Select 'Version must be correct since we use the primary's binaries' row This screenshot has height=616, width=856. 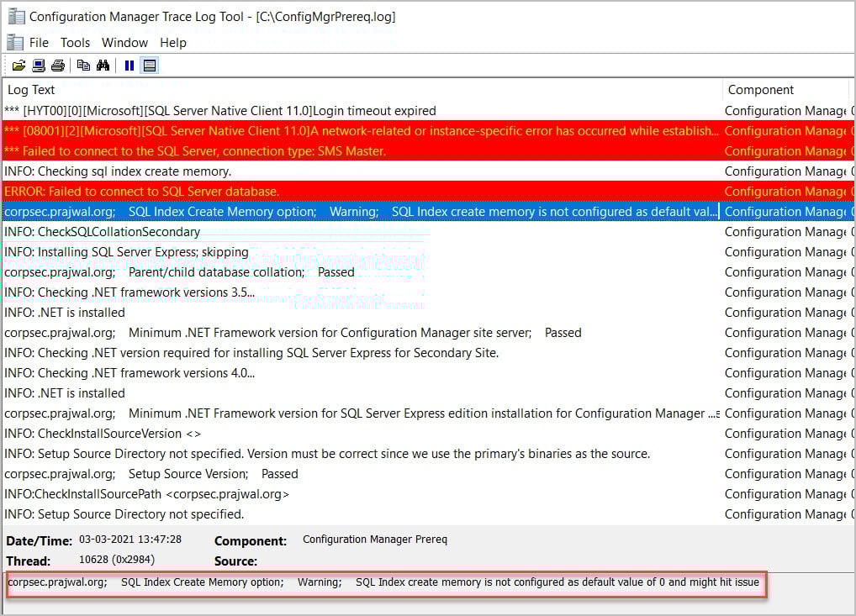pos(428,454)
